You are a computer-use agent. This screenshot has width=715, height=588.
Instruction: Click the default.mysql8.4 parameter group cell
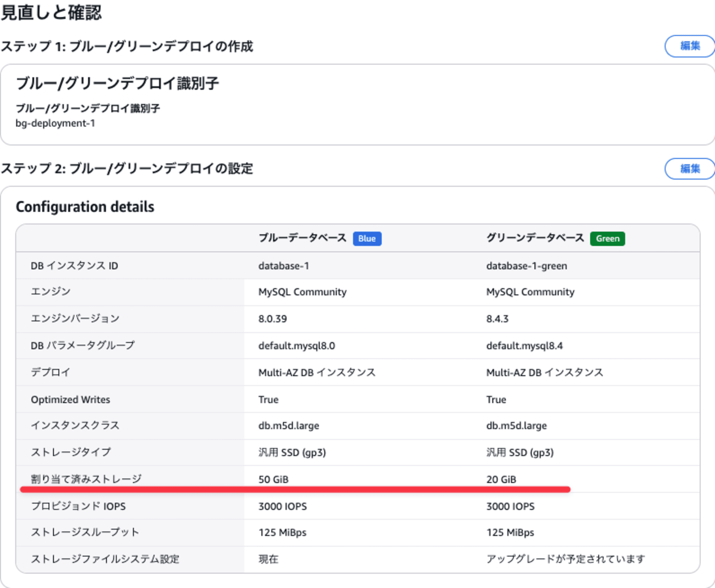pos(524,346)
